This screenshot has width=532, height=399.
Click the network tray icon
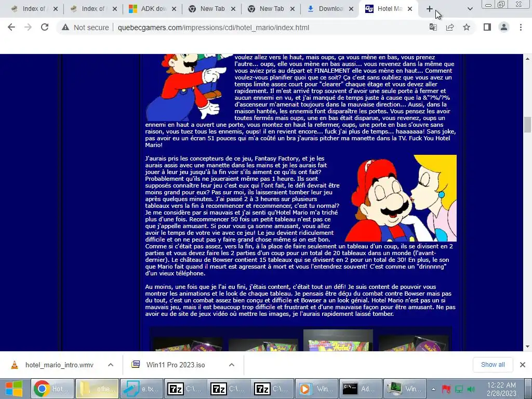point(459,389)
